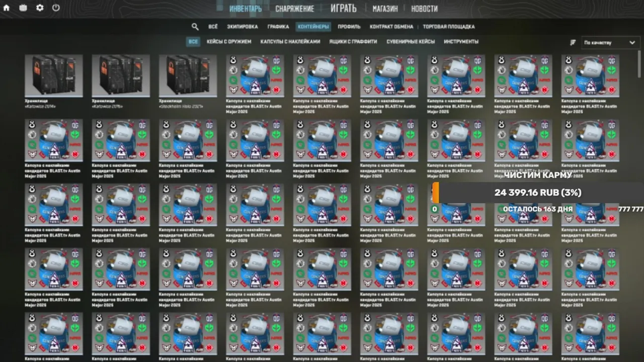Image resolution: width=644 pixels, height=362 pixels.
Task: Expand the По качеству sort dropdown
Action: 611,43
